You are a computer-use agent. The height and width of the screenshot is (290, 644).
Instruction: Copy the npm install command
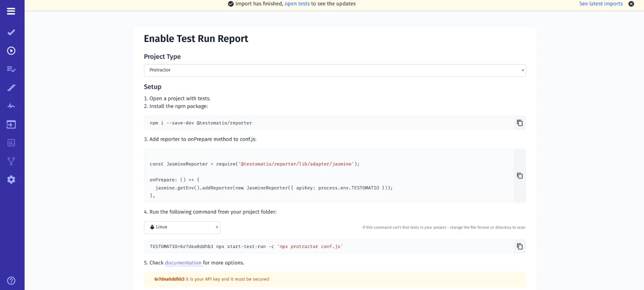[519, 122]
